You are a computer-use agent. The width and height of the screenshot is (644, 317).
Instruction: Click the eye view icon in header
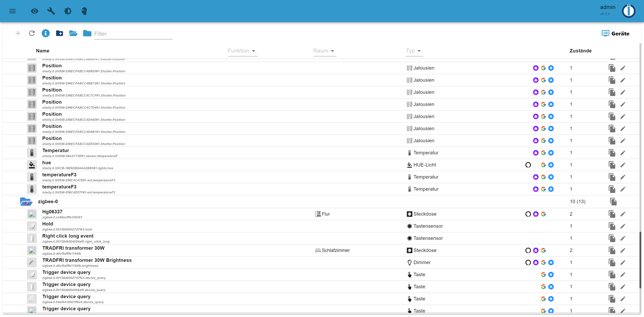34,11
